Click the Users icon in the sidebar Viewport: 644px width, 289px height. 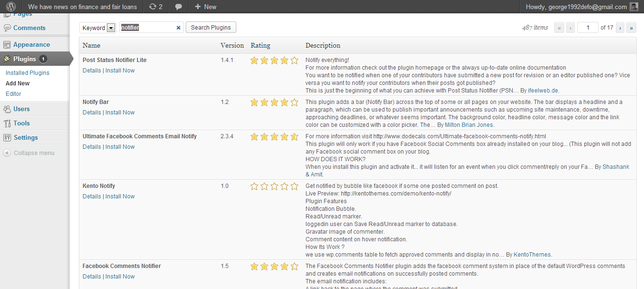tap(8, 108)
